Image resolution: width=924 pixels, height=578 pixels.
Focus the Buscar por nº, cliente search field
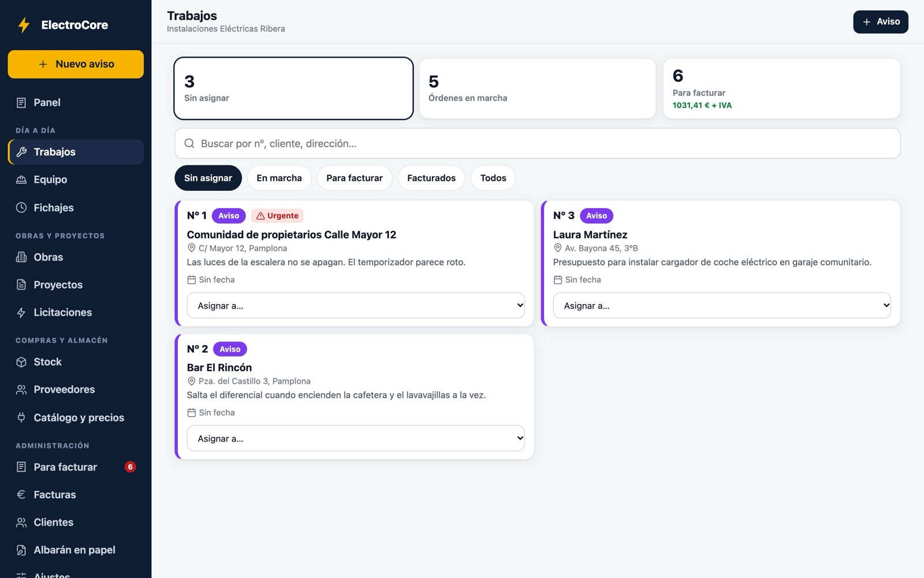(538, 143)
